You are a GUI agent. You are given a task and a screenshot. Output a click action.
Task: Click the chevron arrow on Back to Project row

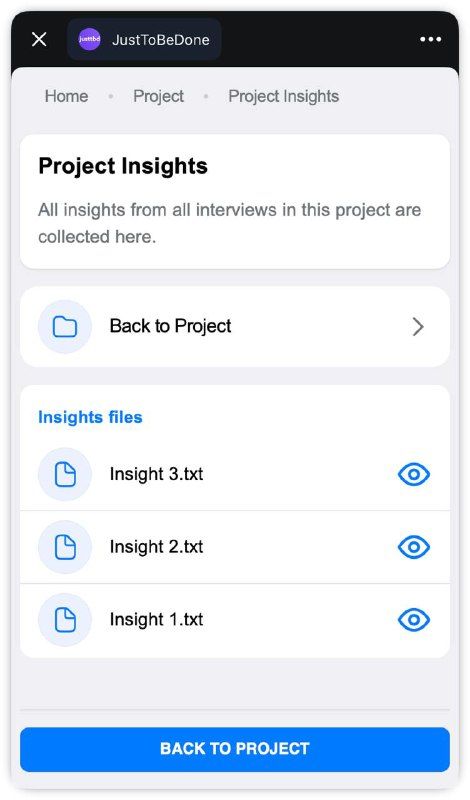(x=418, y=327)
